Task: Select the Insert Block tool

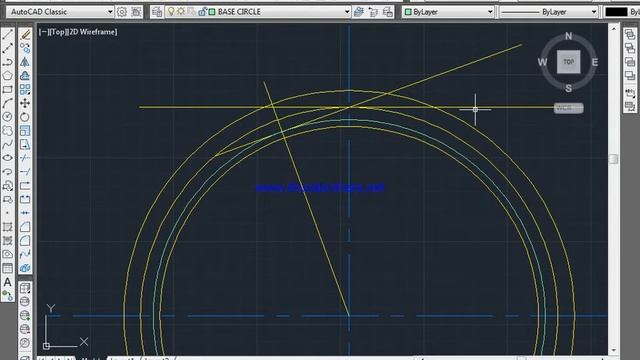Action: [x=7, y=186]
